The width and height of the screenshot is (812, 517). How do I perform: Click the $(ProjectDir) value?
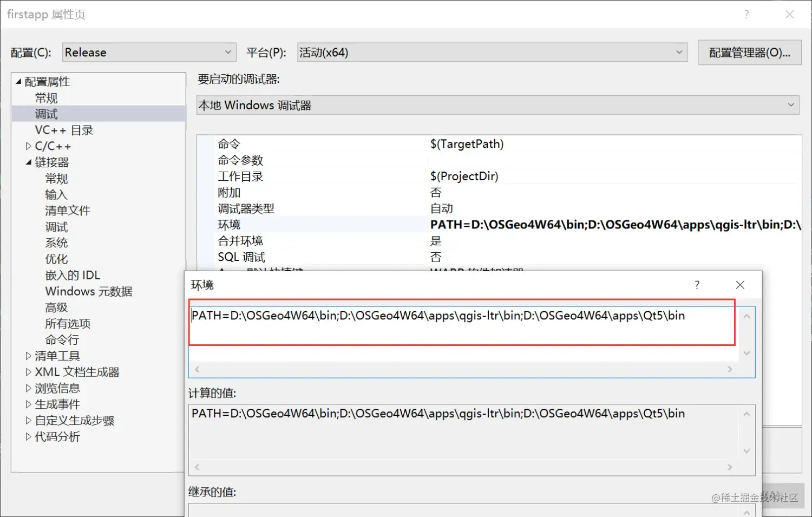[x=464, y=176]
